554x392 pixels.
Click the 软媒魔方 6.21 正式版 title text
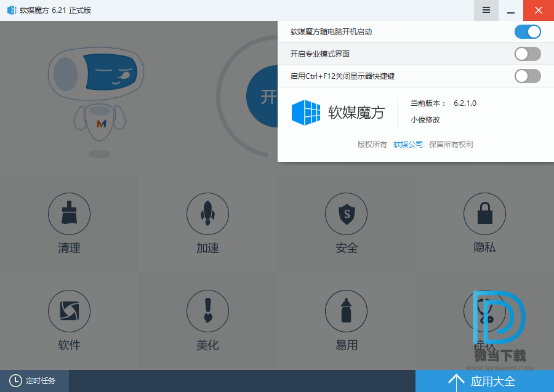(x=55, y=10)
